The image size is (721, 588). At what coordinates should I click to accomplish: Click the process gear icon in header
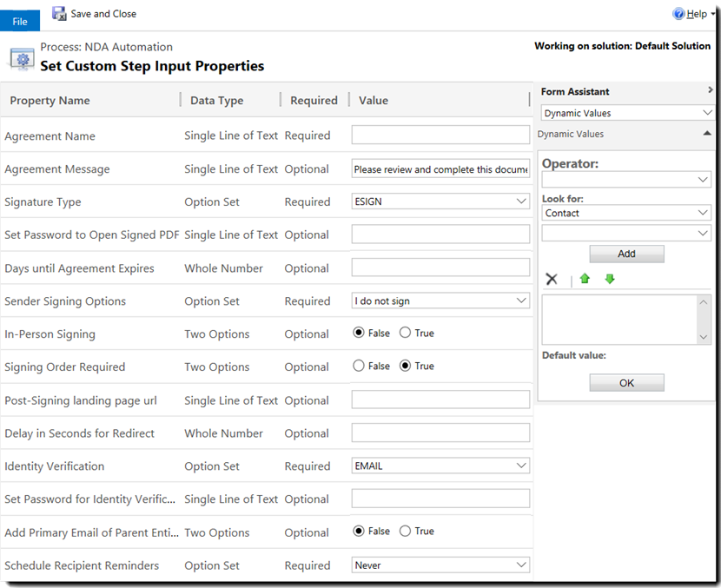tap(22, 58)
